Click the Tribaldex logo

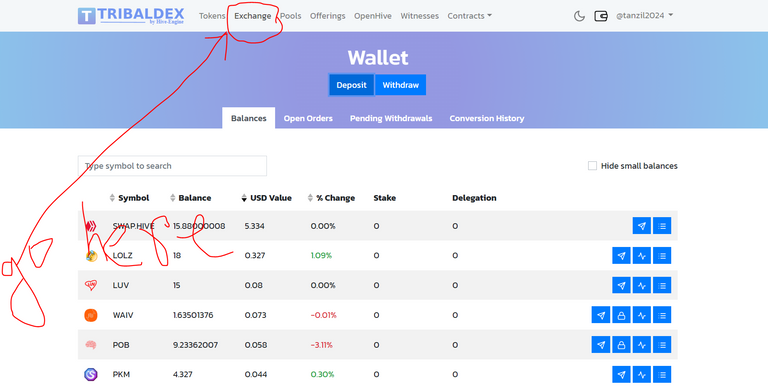click(x=131, y=16)
